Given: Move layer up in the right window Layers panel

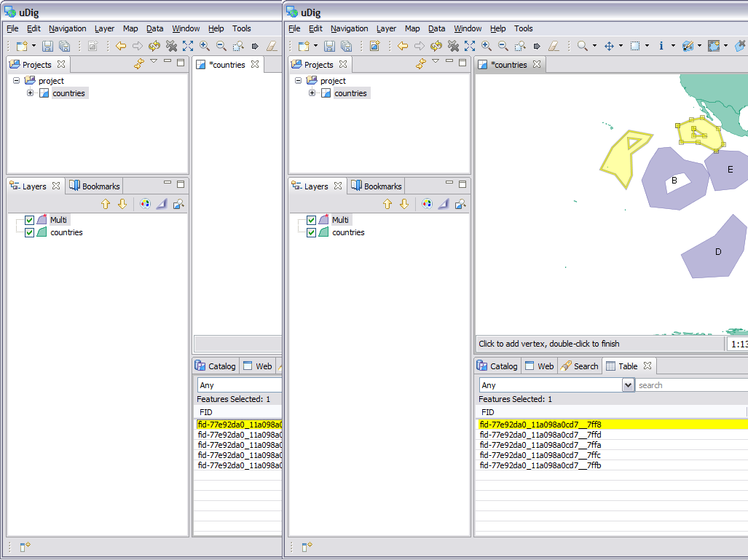Looking at the screenshot, I should tap(387, 204).
